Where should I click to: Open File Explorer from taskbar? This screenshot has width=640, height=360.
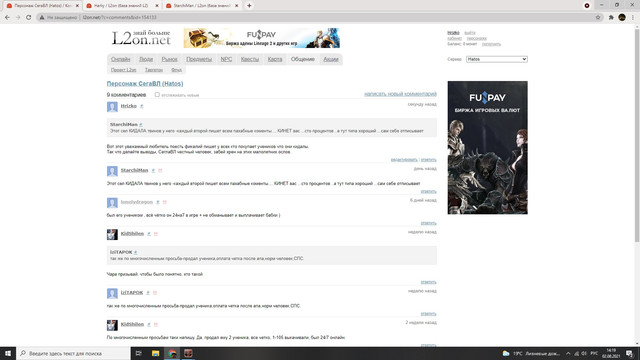coord(156,353)
